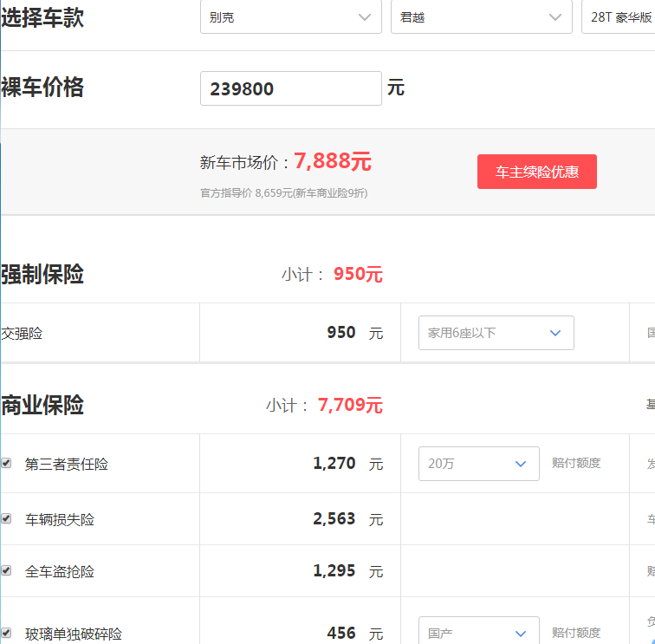Open the 家用6座以下 dropdown
Image resolution: width=655 pixels, height=644 pixels.
pos(496,333)
